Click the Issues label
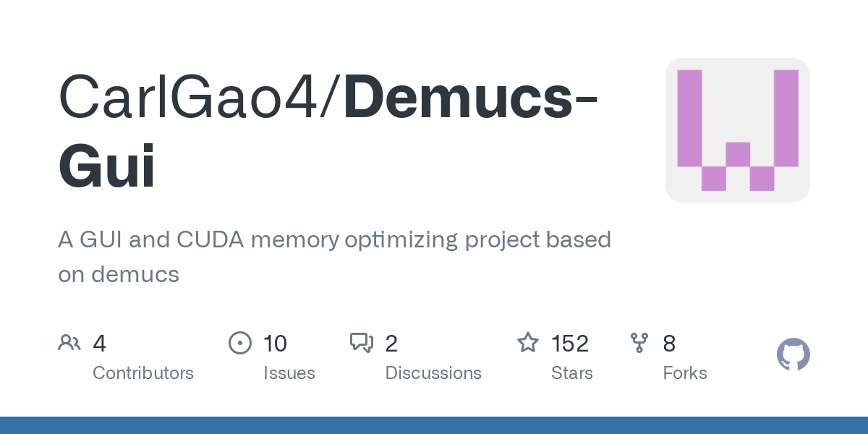The image size is (868, 434). pos(289,373)
